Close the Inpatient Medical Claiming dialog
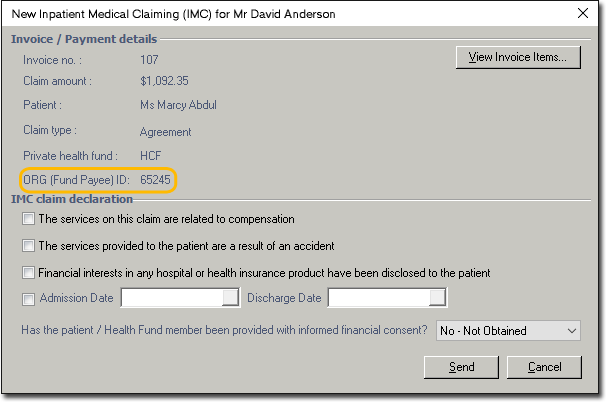The width and height of the screenshot is (606, 402). tap(583, 13)
